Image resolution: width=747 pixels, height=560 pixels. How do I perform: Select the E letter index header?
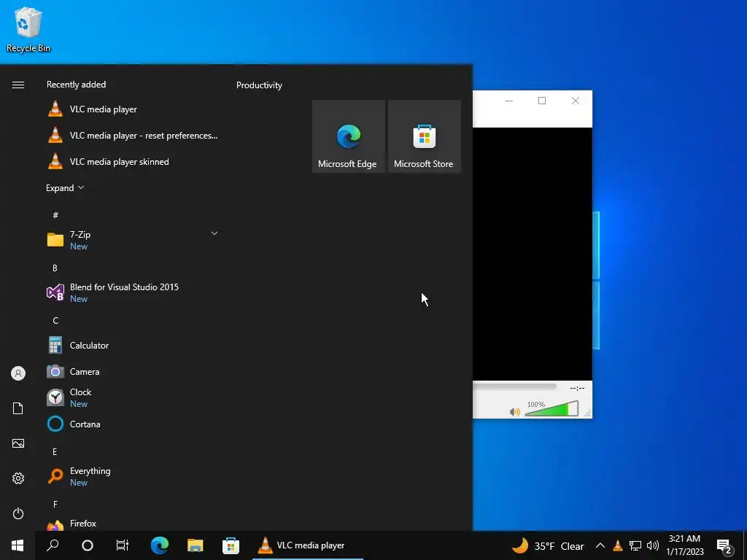[55, 451]
